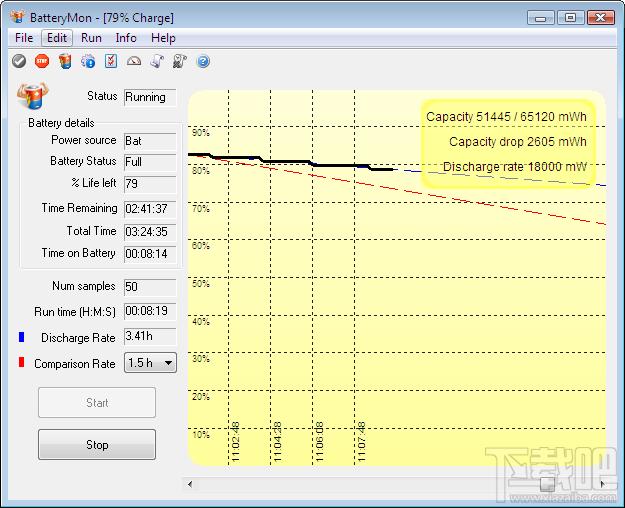Maximize the BatteryMon window
Screen dimensions: 625x508
click(570, 18)
